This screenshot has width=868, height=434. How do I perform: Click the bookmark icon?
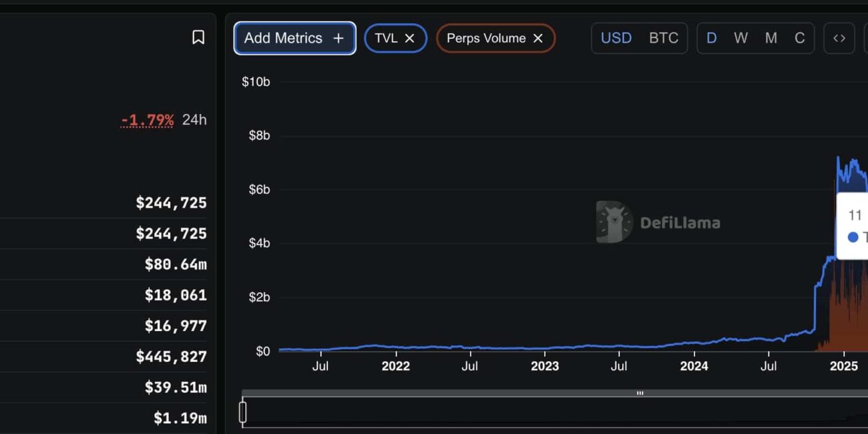tap(198, 37)
